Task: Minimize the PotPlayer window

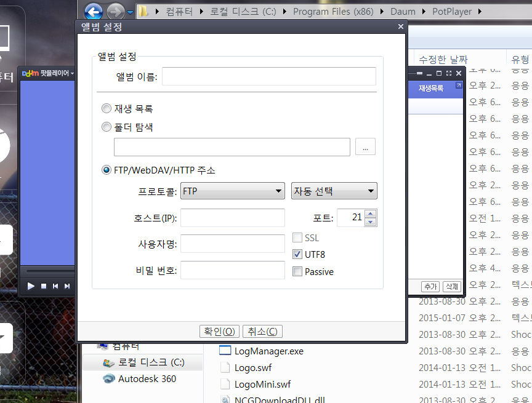Action: 429,74
